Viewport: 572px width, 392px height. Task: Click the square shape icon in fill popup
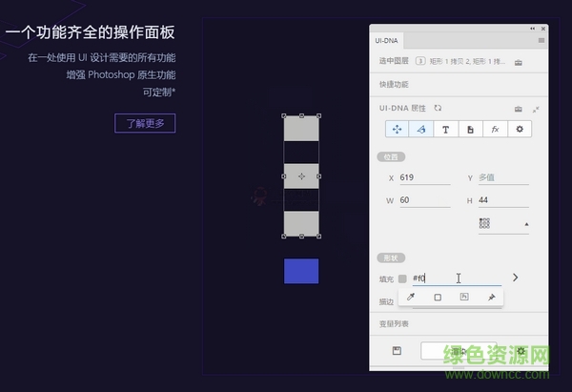[x=439, y=298]
